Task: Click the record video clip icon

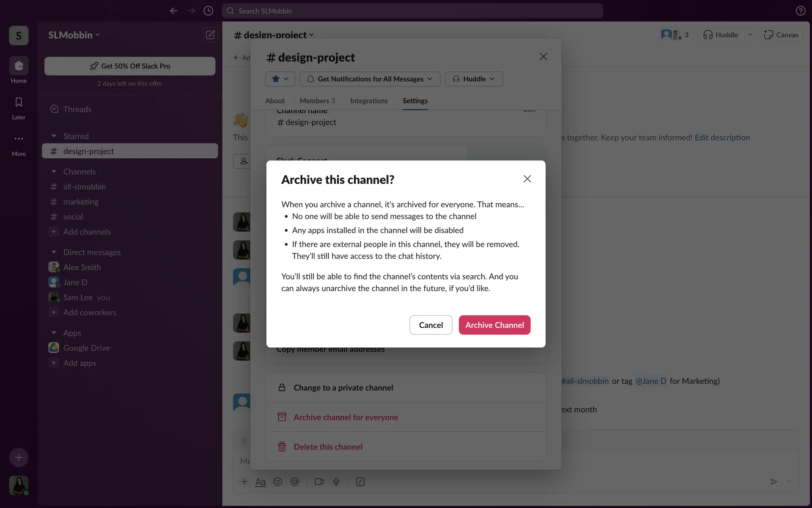Action: coord(319,482)
